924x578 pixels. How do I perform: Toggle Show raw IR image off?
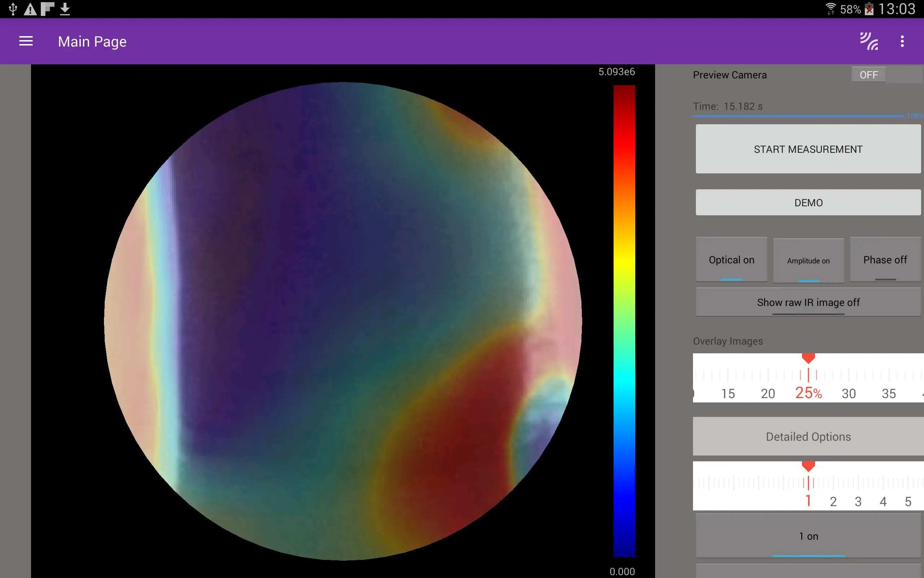808,302
